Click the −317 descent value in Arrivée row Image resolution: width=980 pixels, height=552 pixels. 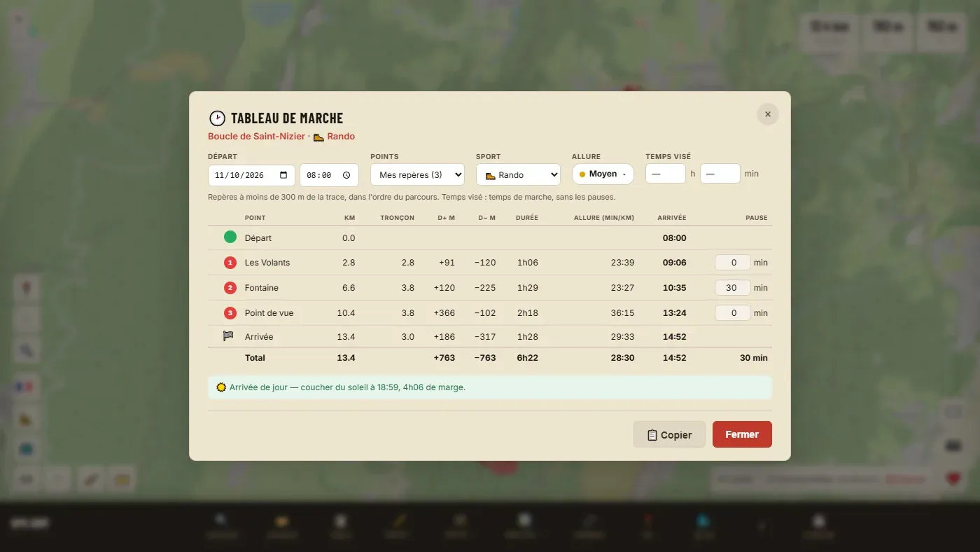pyautogui.click(x=484, y=337)
